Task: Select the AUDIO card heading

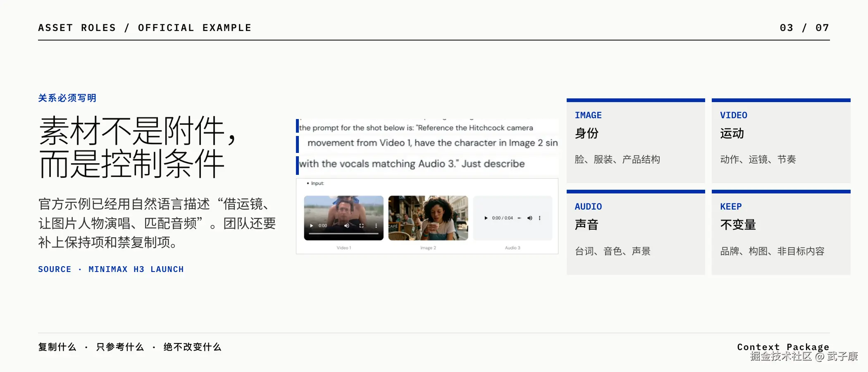Action: pos(588,207)
